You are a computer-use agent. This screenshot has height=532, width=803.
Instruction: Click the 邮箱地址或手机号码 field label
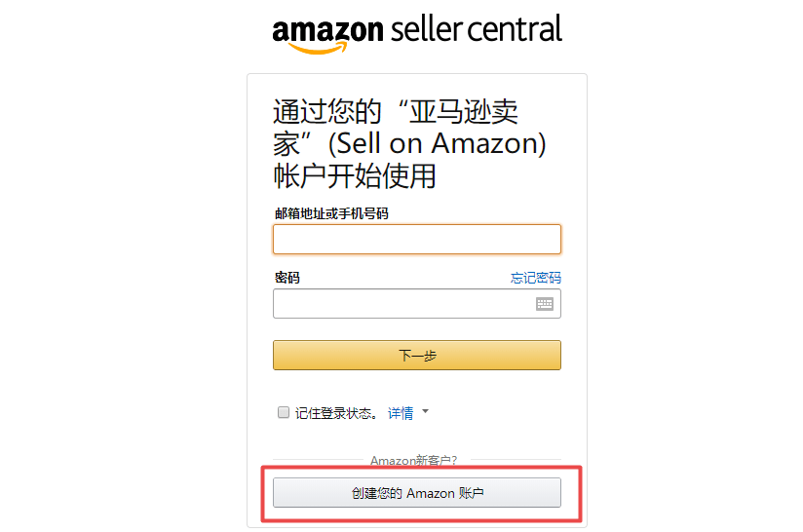(331, 213)
